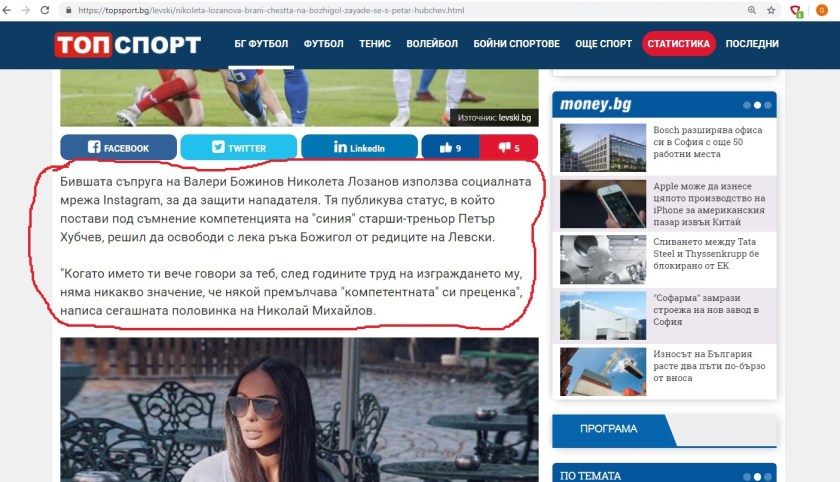Select third money.bg carousel dot
The image size is (840, 482).
(x=768, y=106)
